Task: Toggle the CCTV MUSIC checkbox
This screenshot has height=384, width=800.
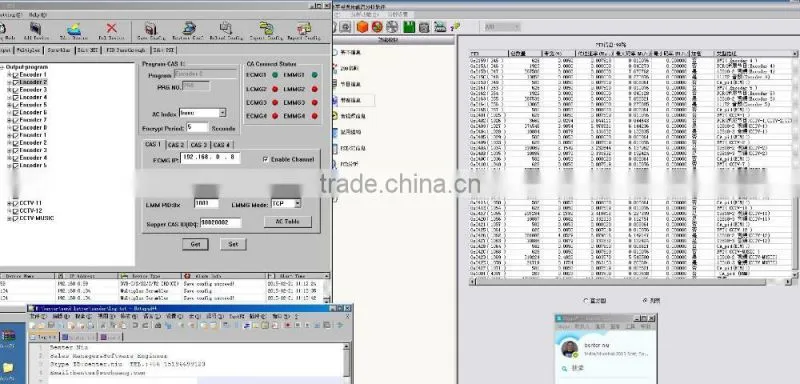Action: tap(15, 218)
